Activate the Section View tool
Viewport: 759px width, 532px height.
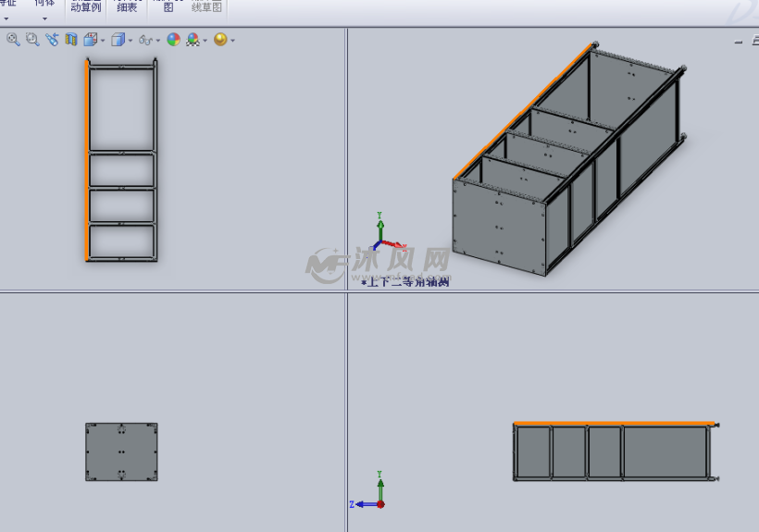pyautogui.click(x=70, y=40)
